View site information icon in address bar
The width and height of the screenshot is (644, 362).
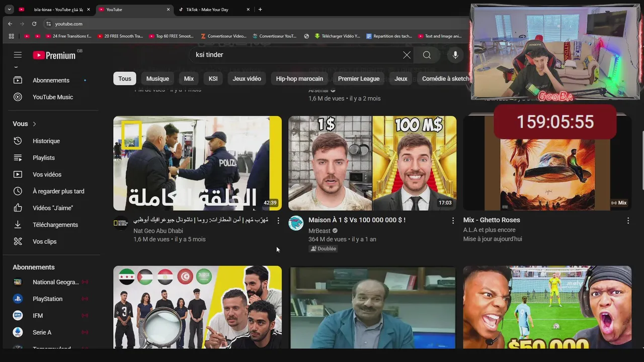[48, 24]
